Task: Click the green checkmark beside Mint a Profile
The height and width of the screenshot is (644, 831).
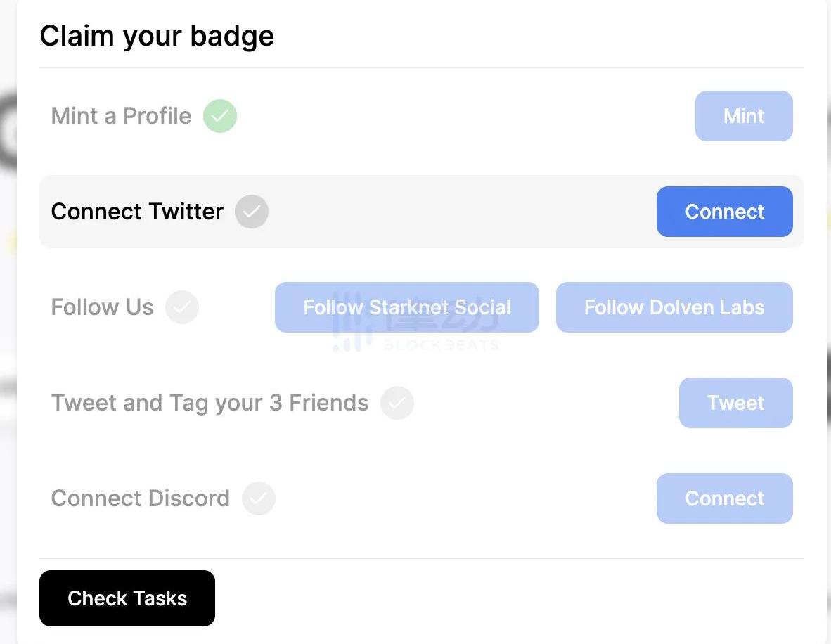Action: [x=220, y=116]
